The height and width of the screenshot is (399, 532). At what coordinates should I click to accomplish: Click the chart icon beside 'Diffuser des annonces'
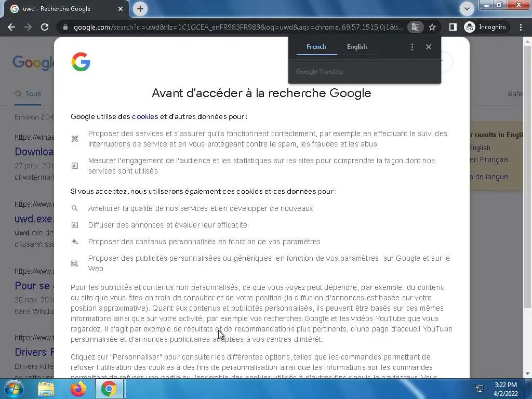coord(75,225)
